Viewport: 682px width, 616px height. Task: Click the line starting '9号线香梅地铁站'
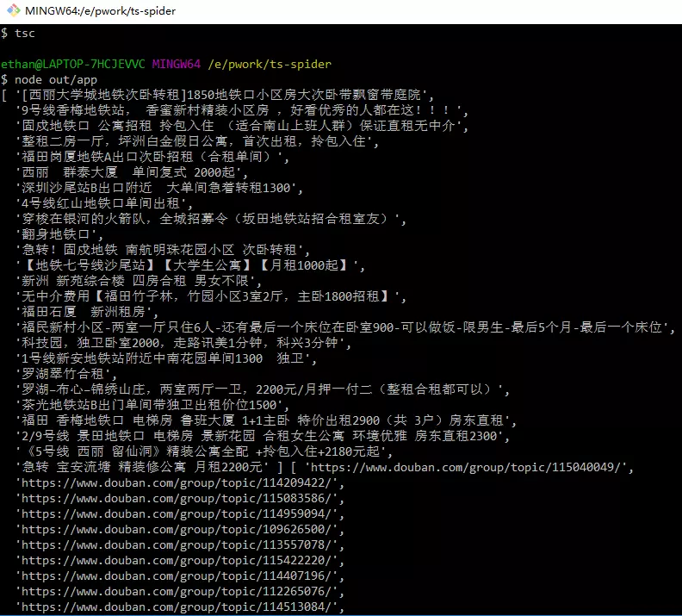click(x=242, y=110)
